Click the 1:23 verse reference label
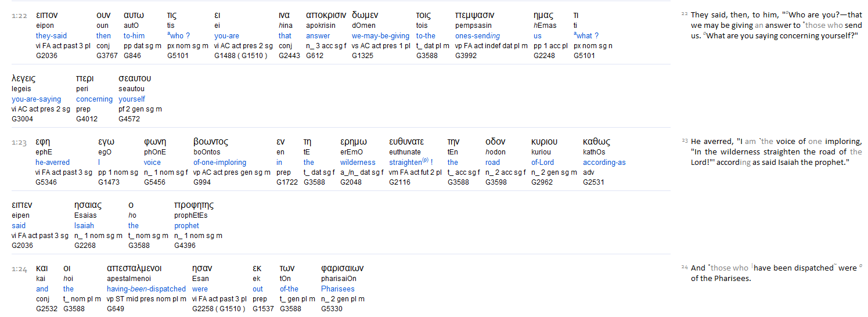Viewport: 868px width, 317px height. [x=19, y=142]
